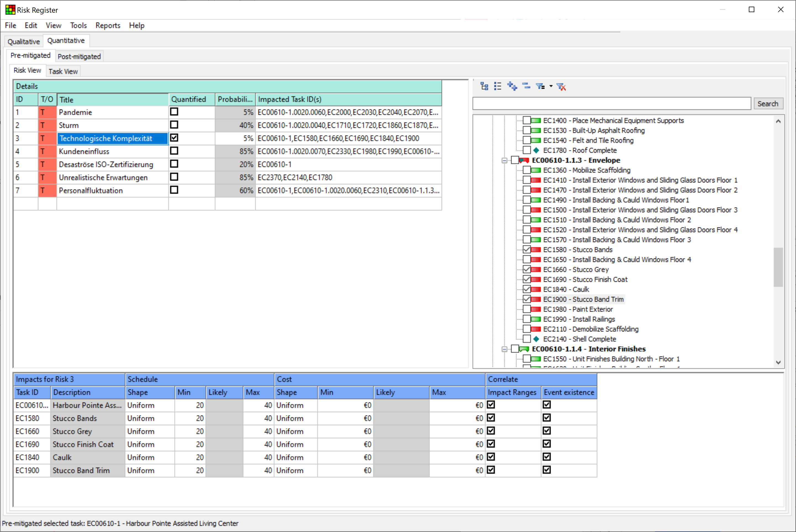Switch to the Post-mitigated tab
This screenshot has width=796, height=532.
click(79, 57)
